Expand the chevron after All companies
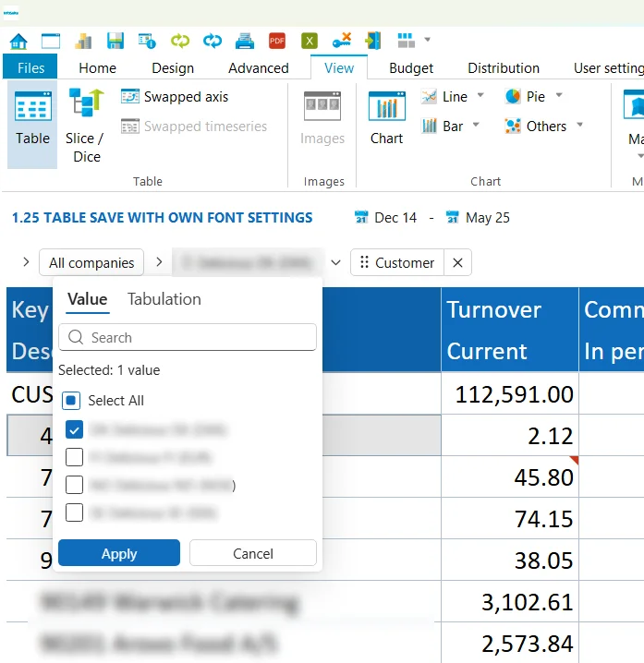The height and width of the screenshot is (663, 644). [159, 262]
